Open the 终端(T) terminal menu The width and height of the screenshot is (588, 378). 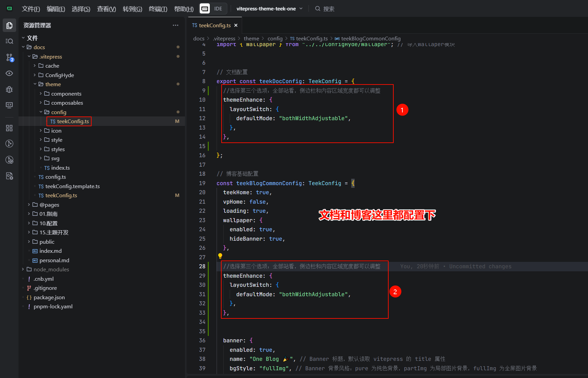(158, 9)
